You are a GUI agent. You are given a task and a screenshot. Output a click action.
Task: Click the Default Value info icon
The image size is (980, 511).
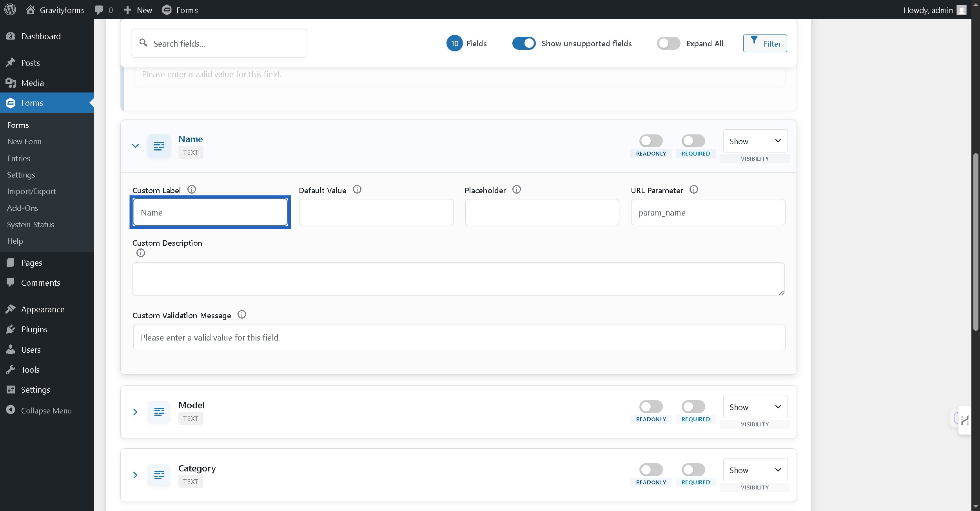click(357, 190)
